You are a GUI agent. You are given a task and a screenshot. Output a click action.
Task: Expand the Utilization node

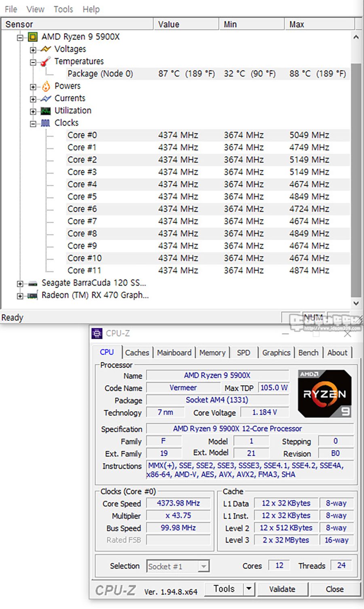click(33, 111)
